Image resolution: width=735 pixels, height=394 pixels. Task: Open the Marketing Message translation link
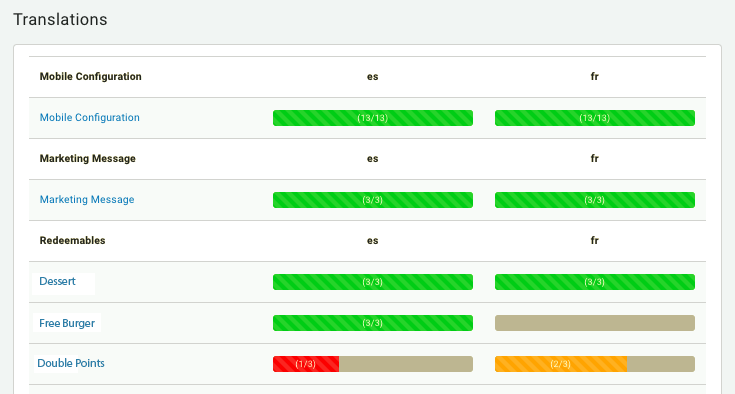click(x=87, y=200)
